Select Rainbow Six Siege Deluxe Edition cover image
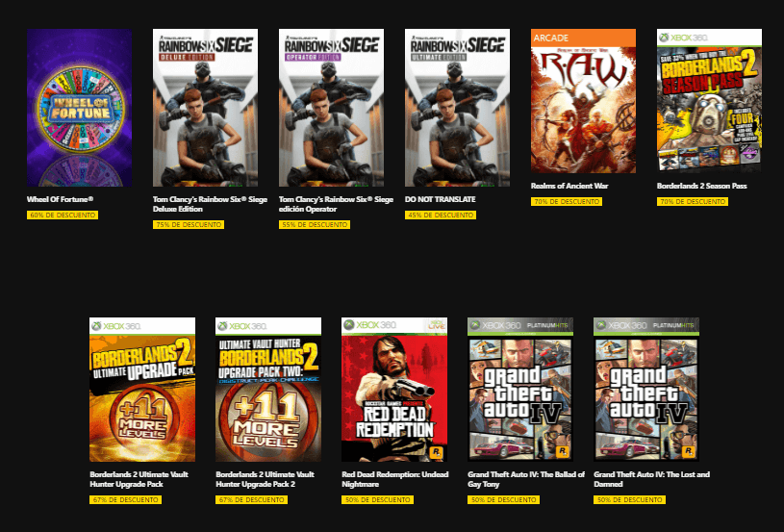784x532 pixels. [206, 108]
